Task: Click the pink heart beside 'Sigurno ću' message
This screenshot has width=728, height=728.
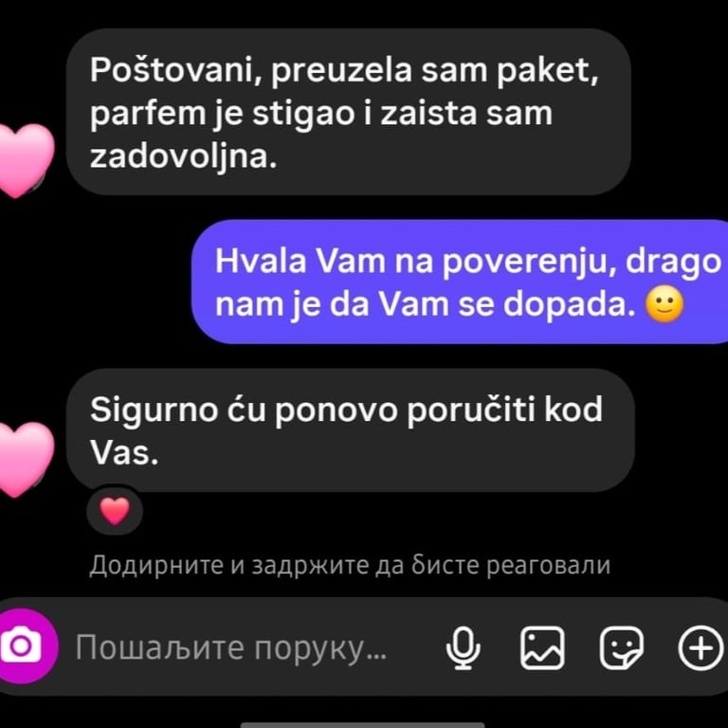Action: coord(23,459)
